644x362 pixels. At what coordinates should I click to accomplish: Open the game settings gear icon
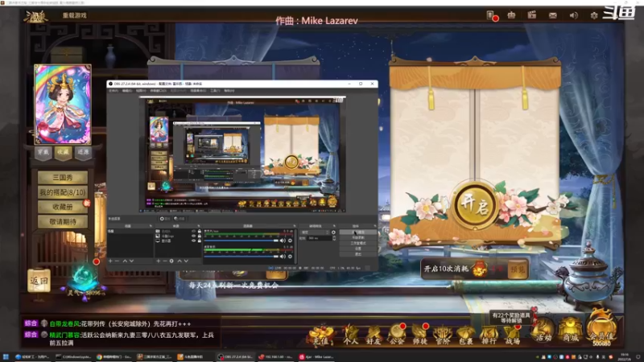594,15
